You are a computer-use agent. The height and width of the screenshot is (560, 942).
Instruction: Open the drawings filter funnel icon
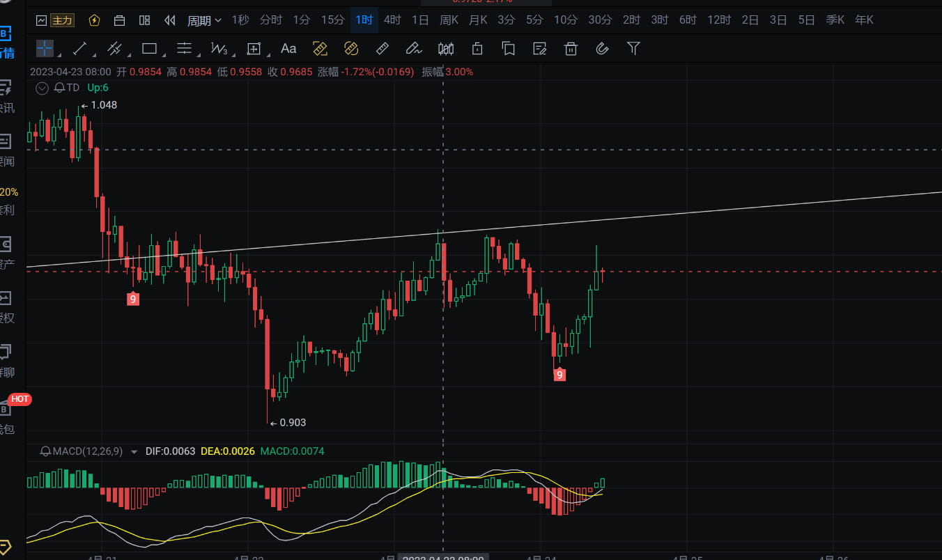(x=633, y=48)
